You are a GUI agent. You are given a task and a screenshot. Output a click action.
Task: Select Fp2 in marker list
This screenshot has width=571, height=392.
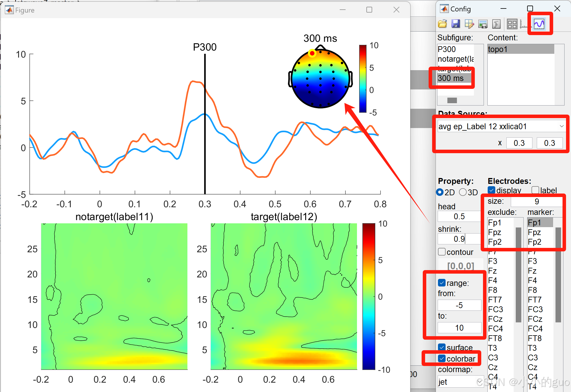[x=540, y=242]
